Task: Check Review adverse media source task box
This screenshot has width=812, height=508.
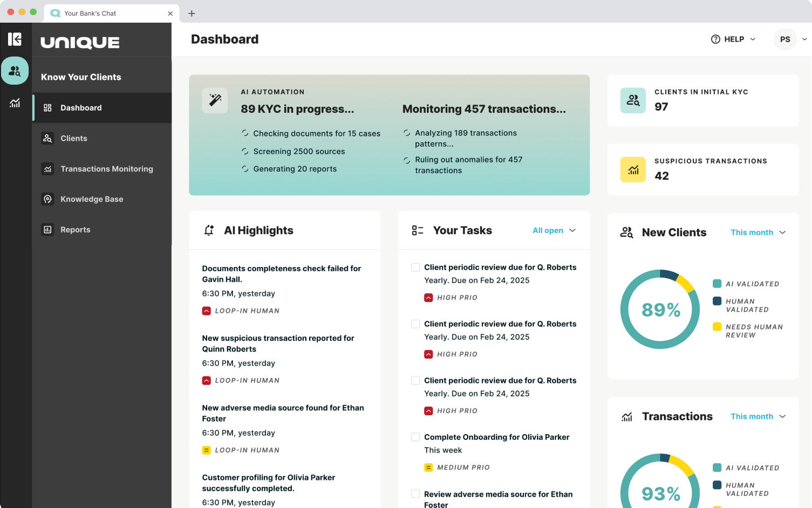Action: pyautogui.click(x=415, y=494)
